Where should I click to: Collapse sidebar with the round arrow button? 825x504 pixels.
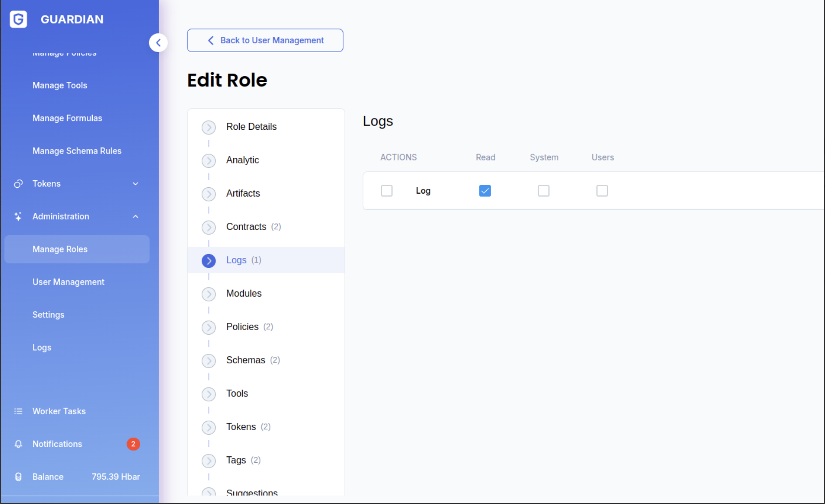click(158, 43)
